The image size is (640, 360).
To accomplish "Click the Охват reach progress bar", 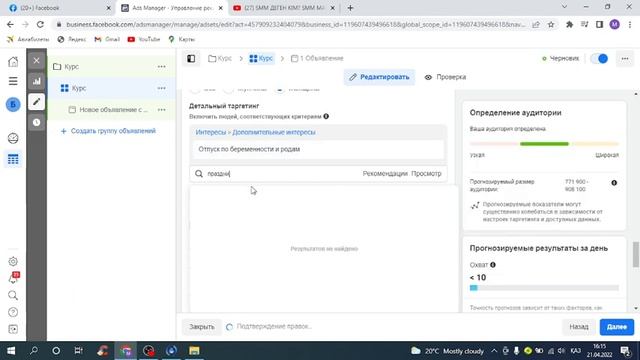I will point(544,288).
